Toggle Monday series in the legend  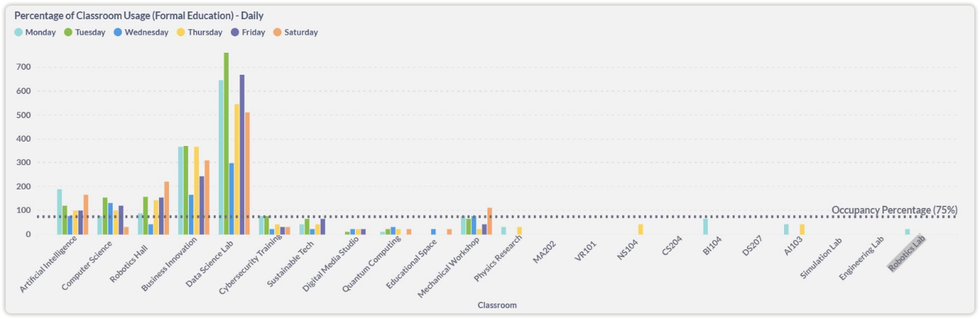(35, 32)
